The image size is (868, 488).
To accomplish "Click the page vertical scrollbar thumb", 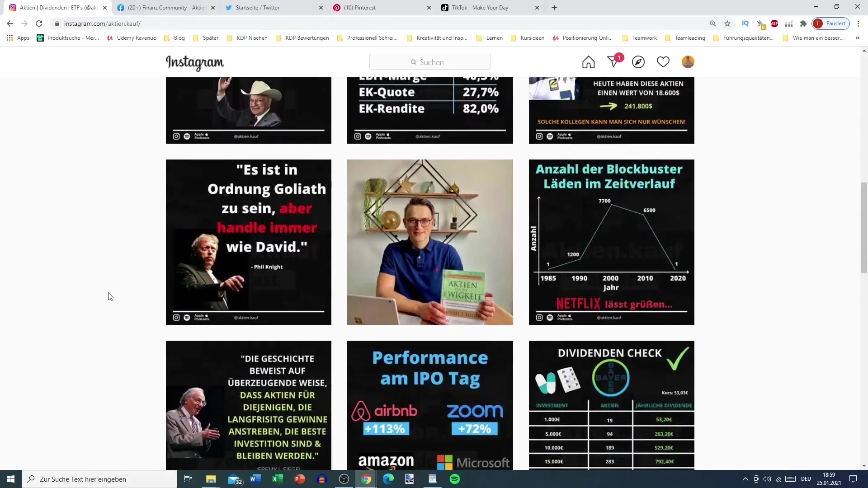I will tap(864, 227).
